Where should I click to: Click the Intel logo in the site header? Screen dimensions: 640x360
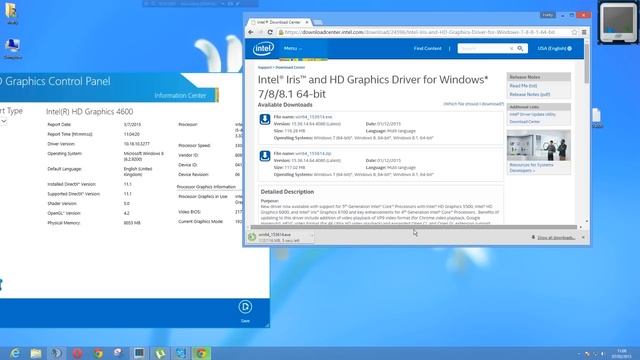click(x=263, y=49)
